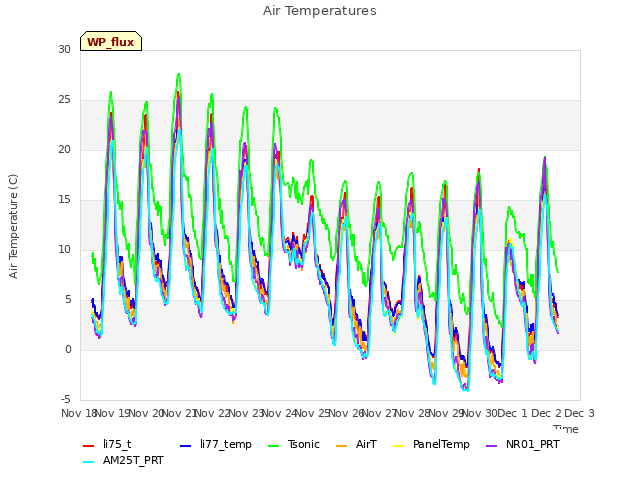Click the Nov 18 x-axis label
This screenshot has height=480, width=640.
click(x=79, y=413)
